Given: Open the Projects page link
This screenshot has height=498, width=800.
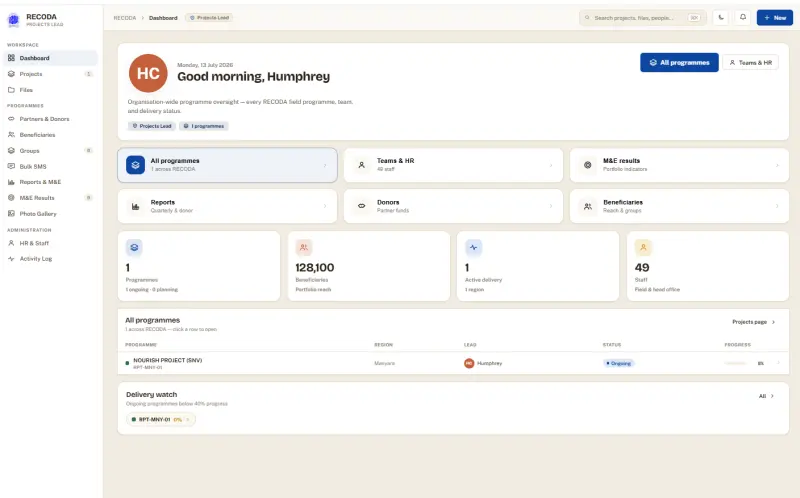Looking at the screenshot, I should (754, 322).
